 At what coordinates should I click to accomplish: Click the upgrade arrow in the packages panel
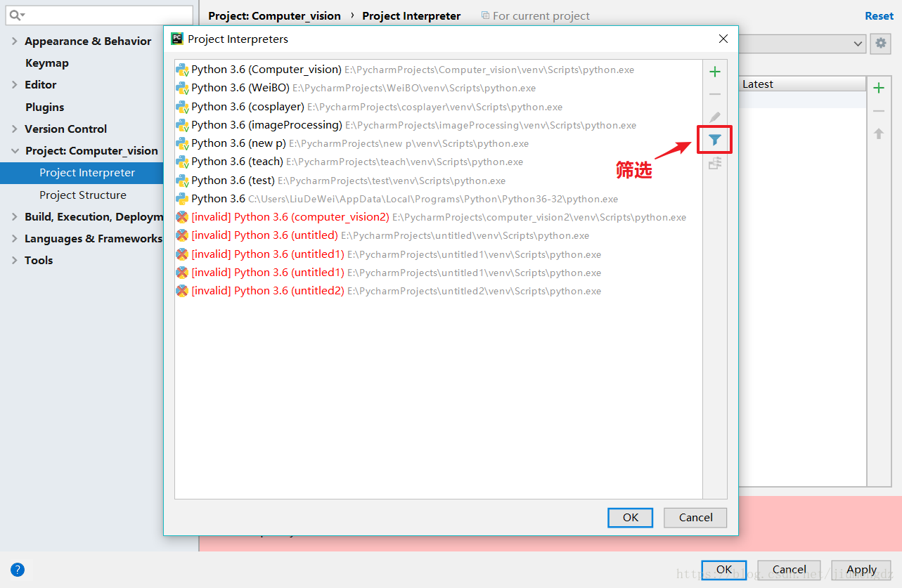pos(878,133)
